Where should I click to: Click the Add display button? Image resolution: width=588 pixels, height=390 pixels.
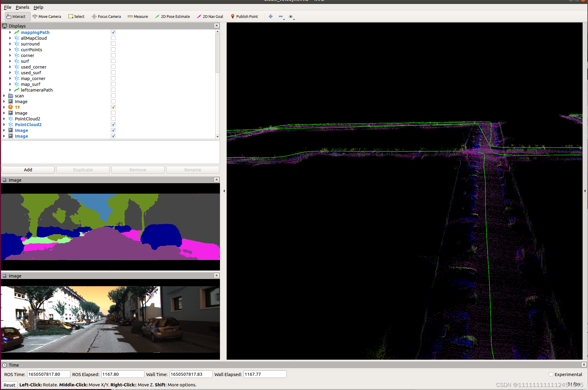point(28,170)
